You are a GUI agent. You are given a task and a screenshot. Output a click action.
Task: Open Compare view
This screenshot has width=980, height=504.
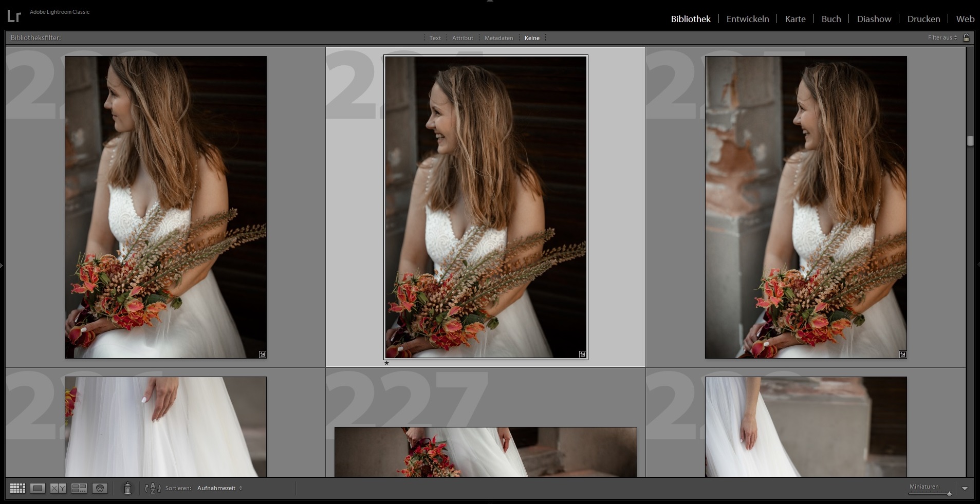[58, 488]
